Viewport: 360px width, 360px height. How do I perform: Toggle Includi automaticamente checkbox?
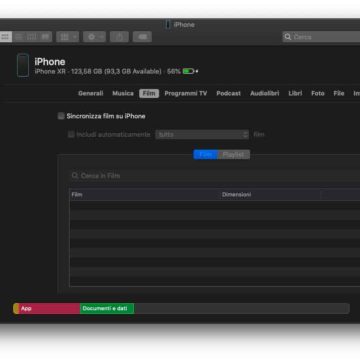click(71, 134)
